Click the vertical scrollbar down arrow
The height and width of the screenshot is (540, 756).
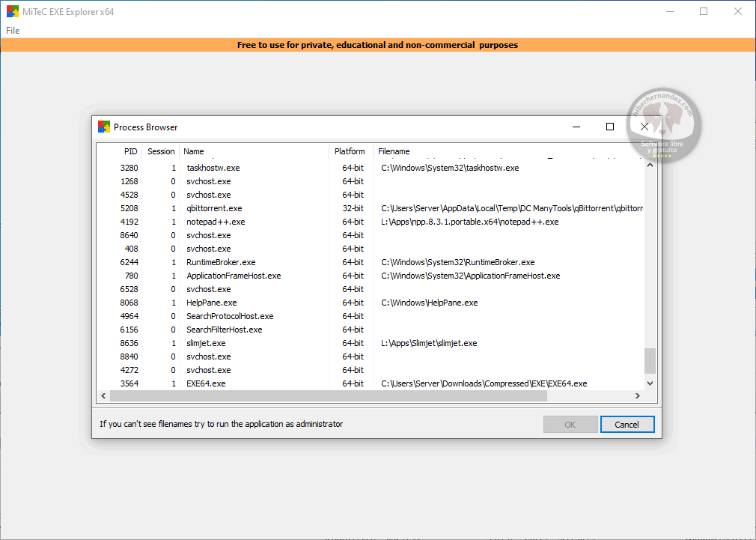(x=650, y=383)
